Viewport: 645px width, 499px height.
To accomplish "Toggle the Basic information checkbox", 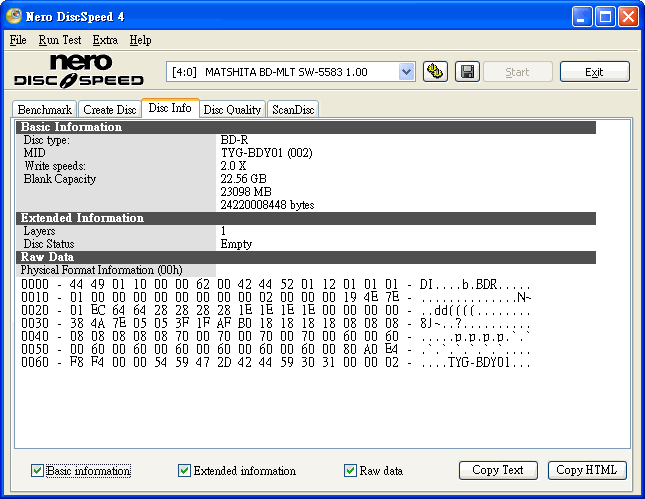I will 37,470.
